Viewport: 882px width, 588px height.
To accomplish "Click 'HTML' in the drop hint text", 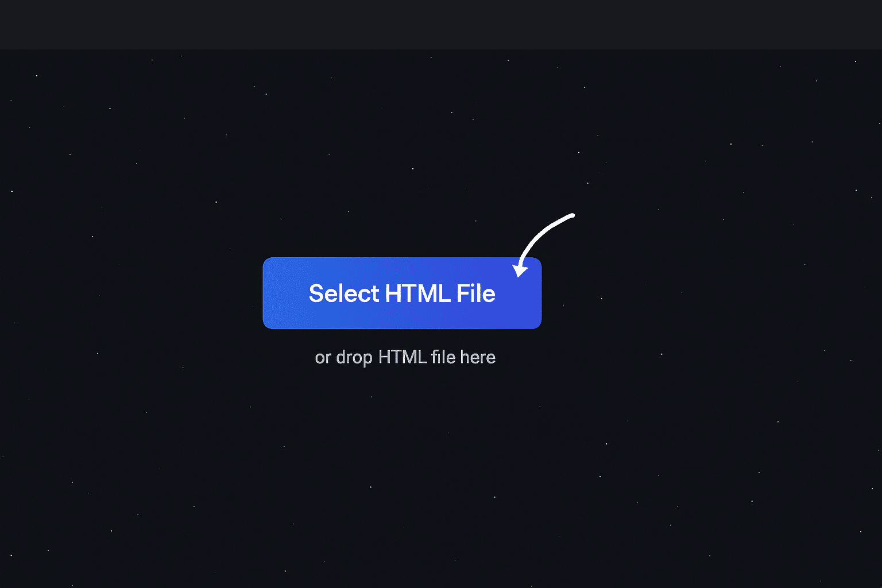I will [x=403, y=357].
